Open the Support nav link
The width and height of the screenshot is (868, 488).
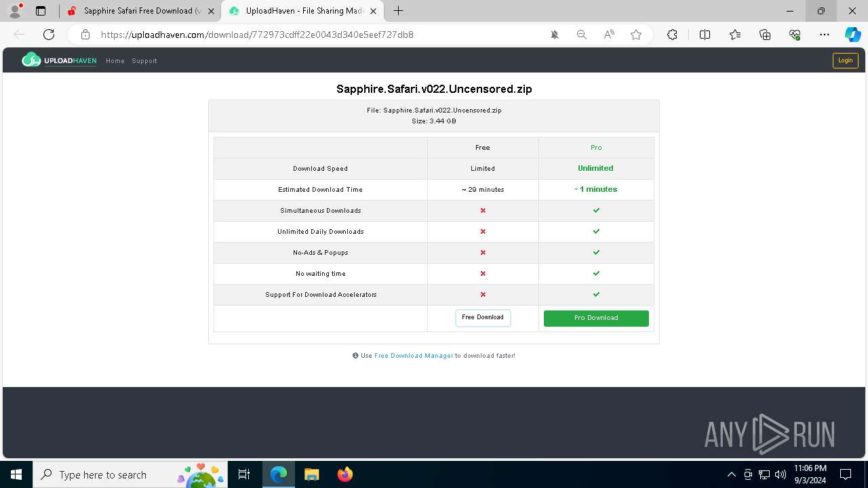[144, 61]
